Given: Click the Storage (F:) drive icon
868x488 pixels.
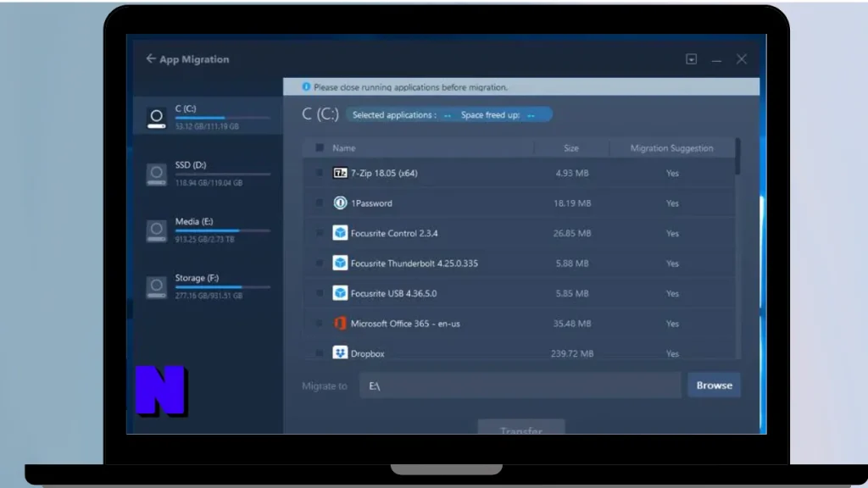Looking at the screenshot, I should tap(156, 287).
